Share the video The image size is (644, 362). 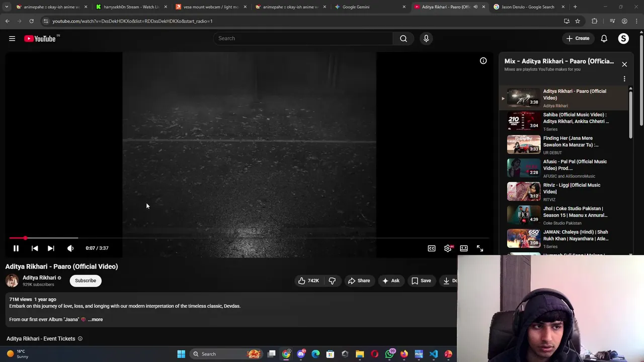coord(359,281)
